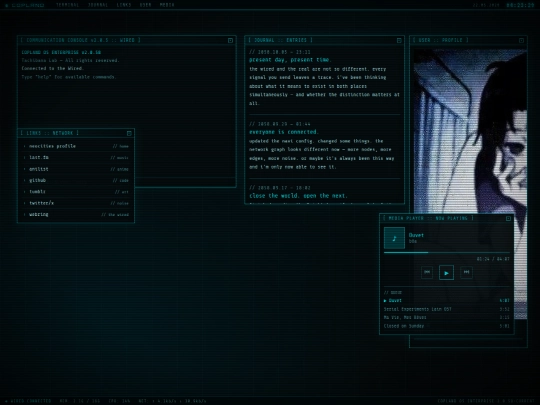The height and width of the screenshot is (405, 540).
Task: Click the User Profile title bar
Action: (468, 40)
